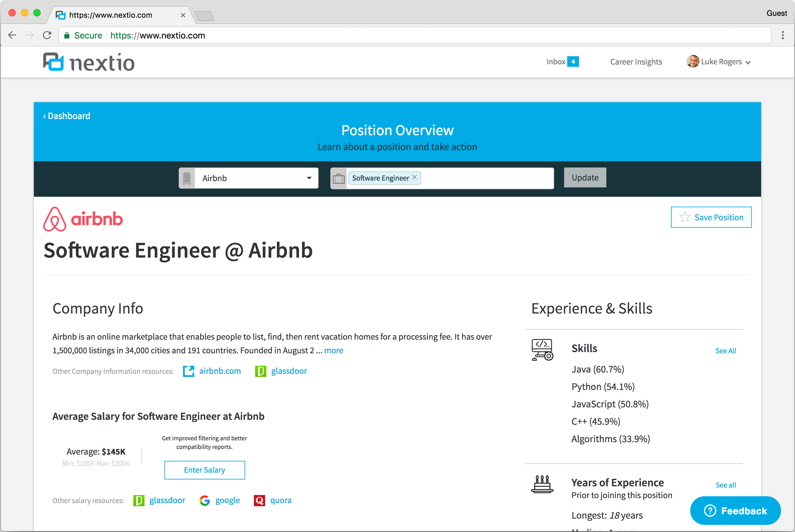
Task: Click the Skills code monitor icon
Action: (x=542, y=350)
